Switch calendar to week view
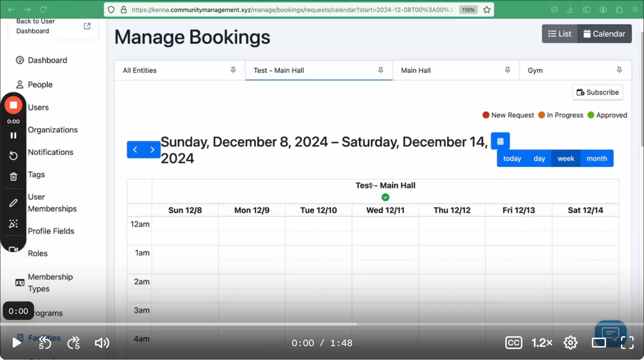644x360 pixels. (x=566, y=158)
